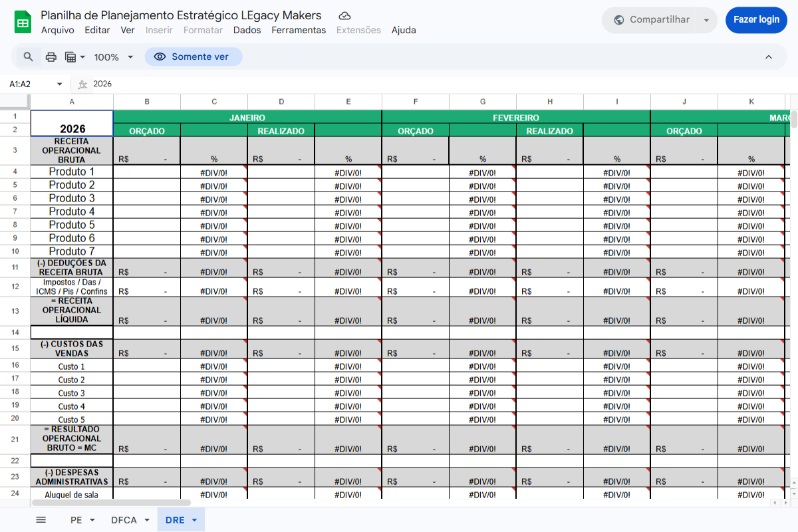The width and height of the screenshot is (798, 532).
Task: Open the Arquivo menu
Action: tap(57, 30)
